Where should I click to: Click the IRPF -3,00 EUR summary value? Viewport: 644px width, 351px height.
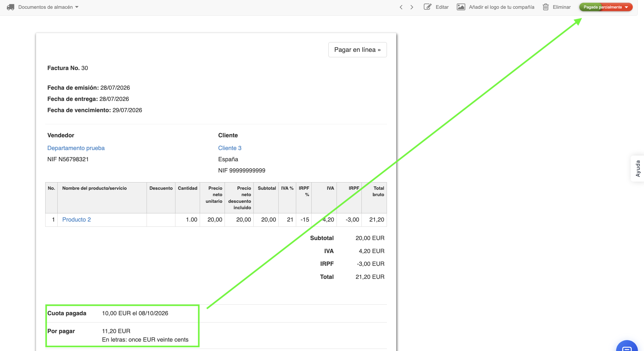371,264
